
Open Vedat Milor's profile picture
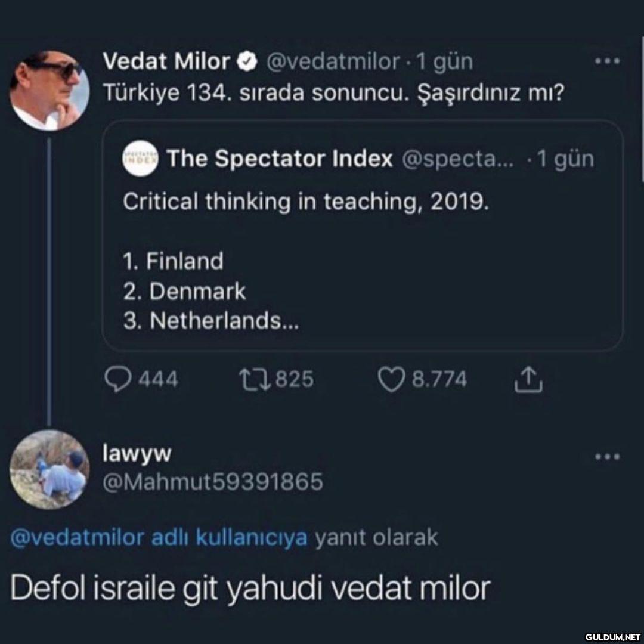49,91
